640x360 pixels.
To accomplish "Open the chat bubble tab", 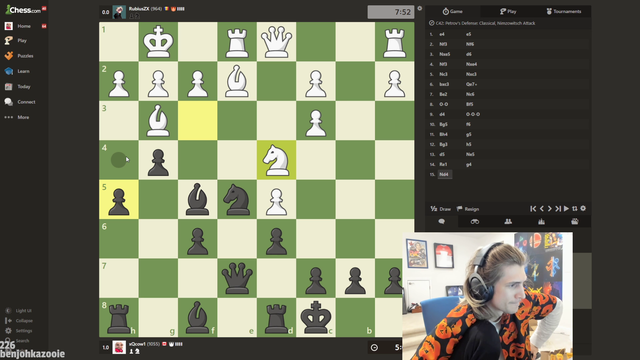I will [442, 221].
